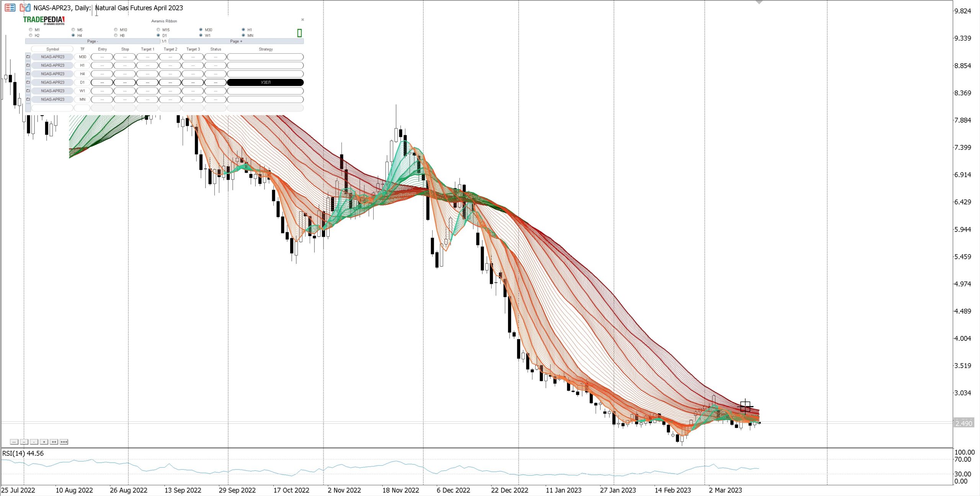980x496 pixels.
Task: Select the M15 timeframe radio button
Action: point(158,29)
